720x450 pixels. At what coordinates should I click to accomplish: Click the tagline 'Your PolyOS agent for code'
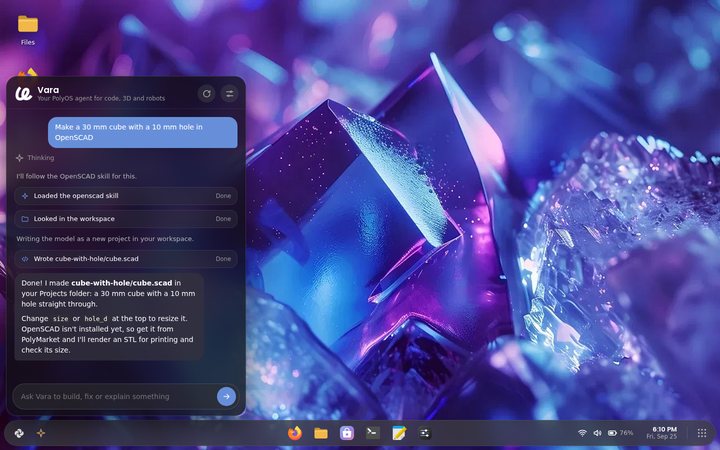[101, 98]
